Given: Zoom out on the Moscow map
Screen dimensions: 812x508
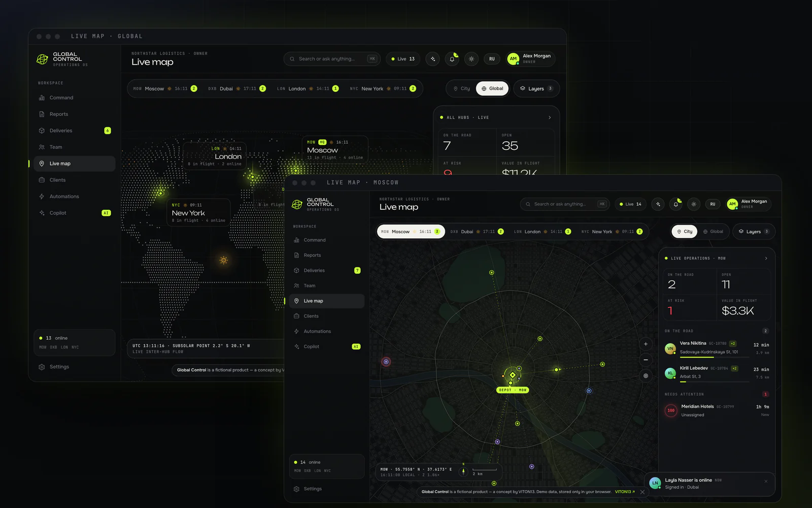Looking at the screenshot, I should pos(646,360).
